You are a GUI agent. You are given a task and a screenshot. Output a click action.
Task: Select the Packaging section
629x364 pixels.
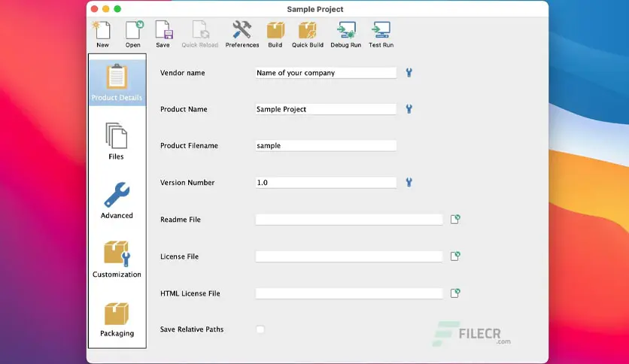pyautogui.click(x=117, y=320)
